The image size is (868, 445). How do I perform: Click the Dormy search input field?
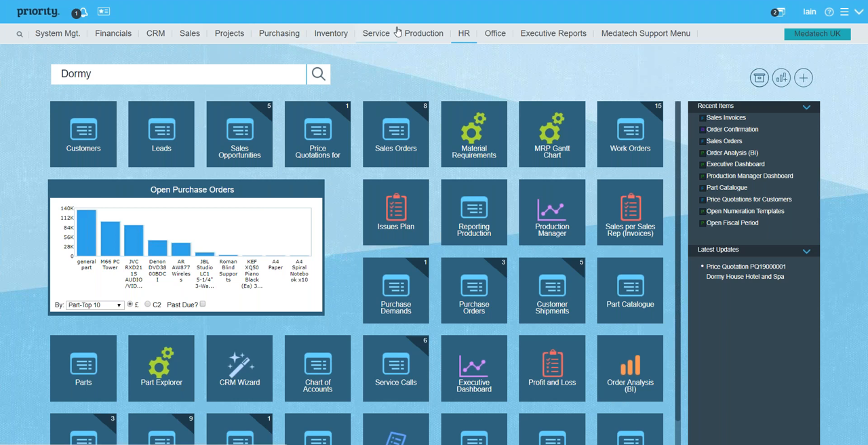pyautogui.click(x=178, y=74)
